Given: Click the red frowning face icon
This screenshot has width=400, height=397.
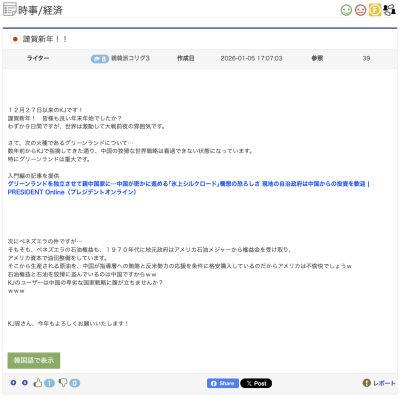Looking at the screenshot, I should pos(360,10).
